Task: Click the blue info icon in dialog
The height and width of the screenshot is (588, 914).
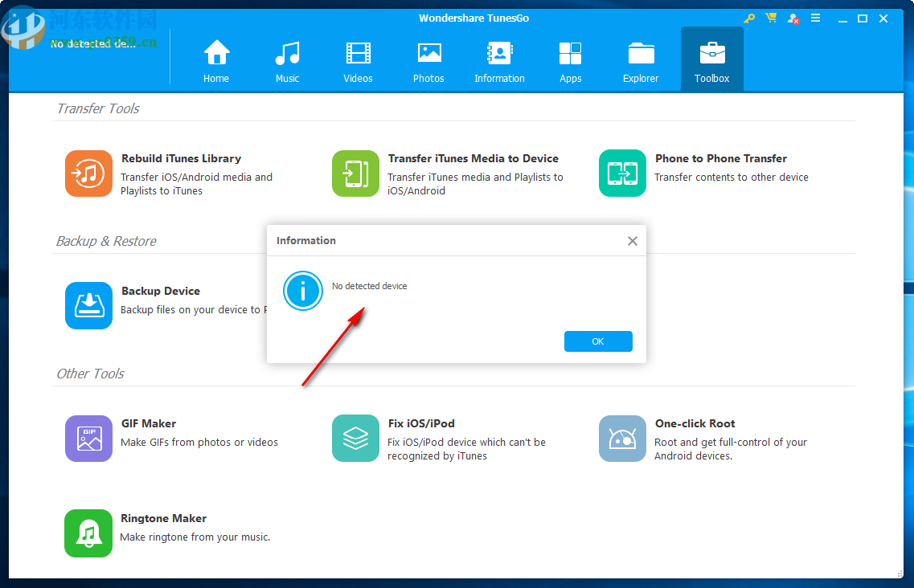Action: [303, 291]
